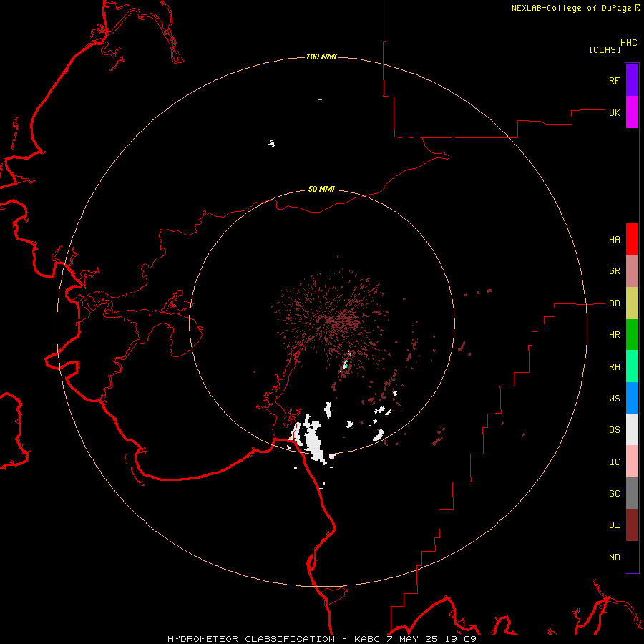Click the NEXLAB-College of DuPage credit text
Image resolution: width=644 pixels, height=644 pixels.
571,8
